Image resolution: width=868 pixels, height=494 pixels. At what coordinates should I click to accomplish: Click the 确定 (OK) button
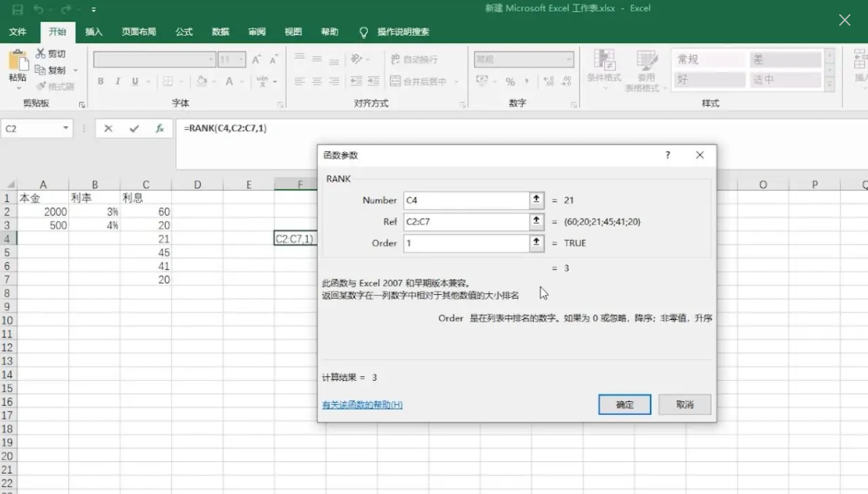click(x=625, y=405)
